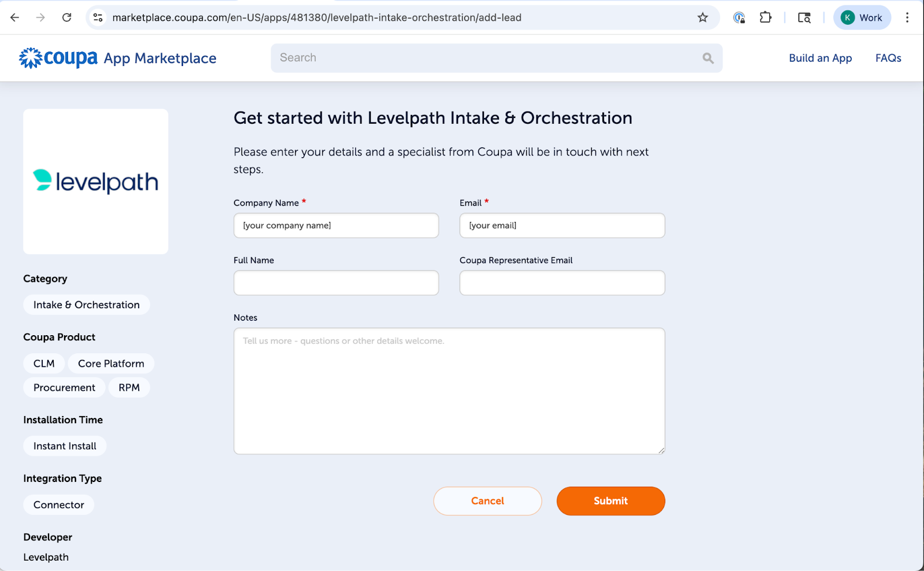The image size is (924, 571).
Task: Select the Full Name input box
Action: tap(336, 283)
